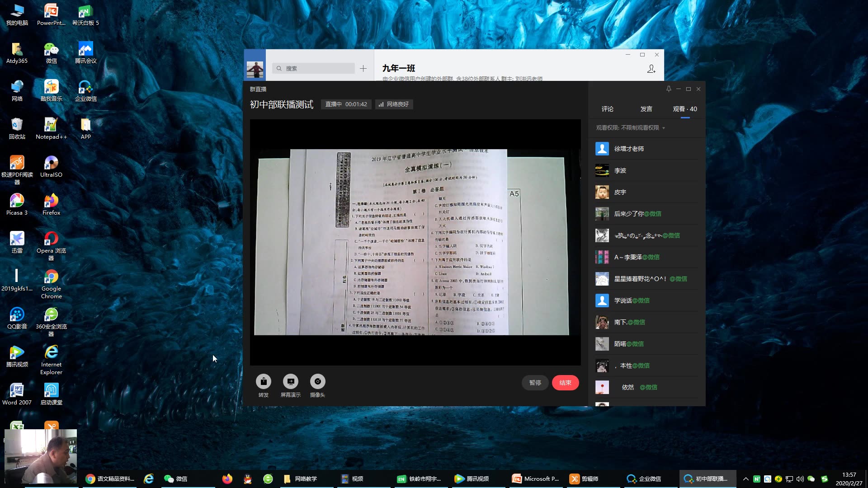Click the 网络良好 network status indicator
The height and width of the screenshot is (488, 868).
(394, 104)
